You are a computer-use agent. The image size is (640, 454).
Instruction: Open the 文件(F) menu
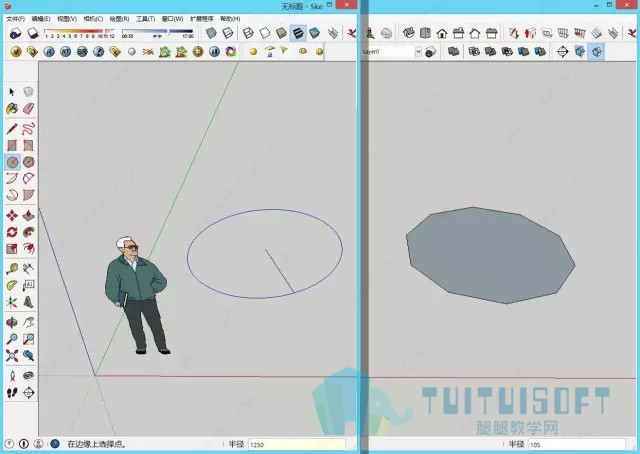[16, 19]
